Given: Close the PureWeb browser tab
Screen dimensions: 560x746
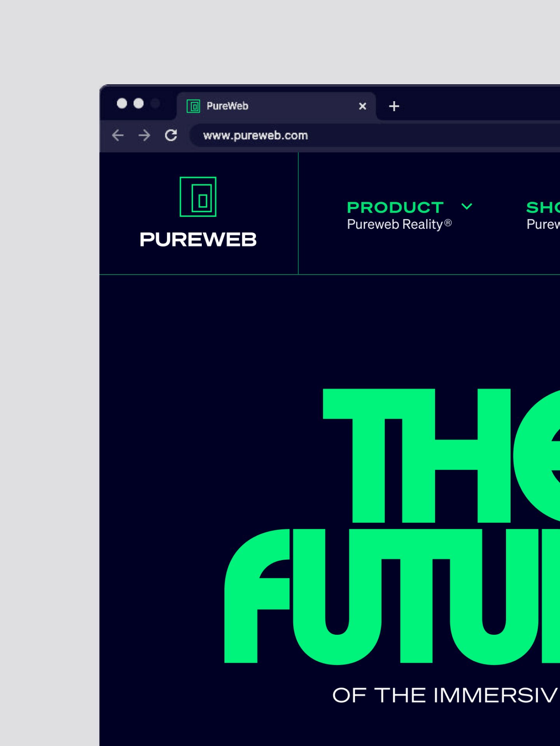Looking at the screenshot, I should 362,106.
